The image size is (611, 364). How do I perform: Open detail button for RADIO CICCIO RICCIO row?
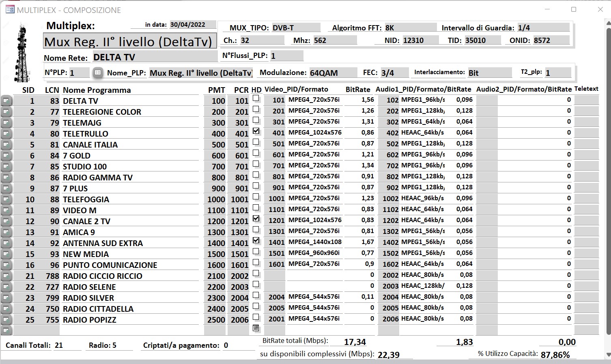click(6, 276)
